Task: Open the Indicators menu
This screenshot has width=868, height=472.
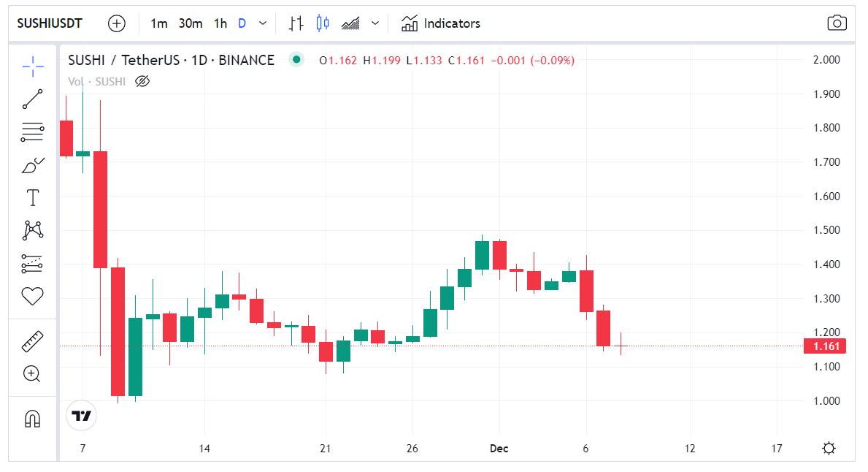Action: 441,23
